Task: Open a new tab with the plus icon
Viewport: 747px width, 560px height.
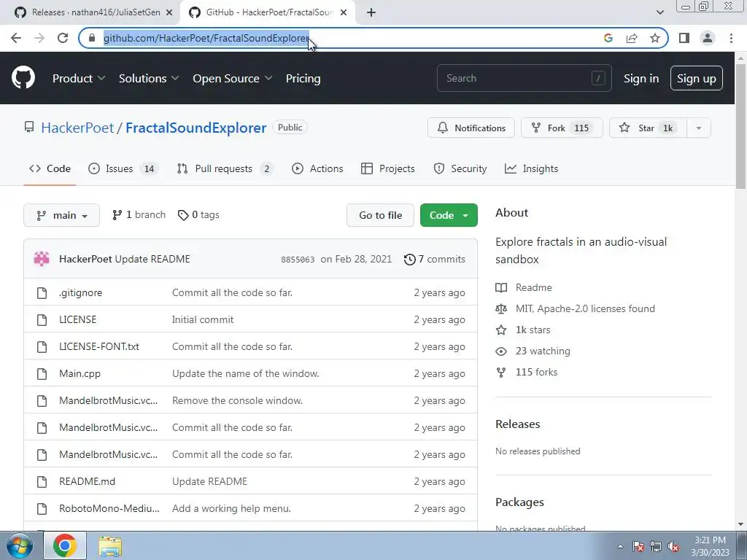Action: click(x=371, y=12)
